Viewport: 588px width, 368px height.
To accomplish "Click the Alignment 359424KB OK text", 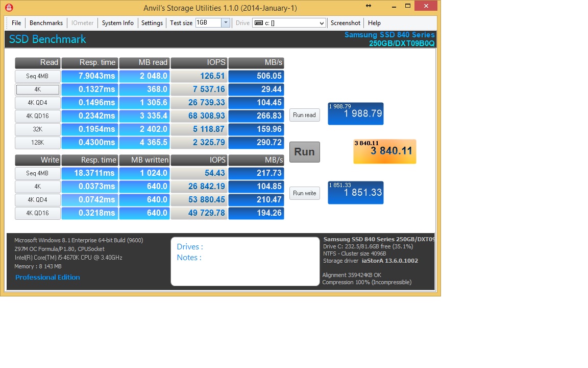I will tap(352, 275).
